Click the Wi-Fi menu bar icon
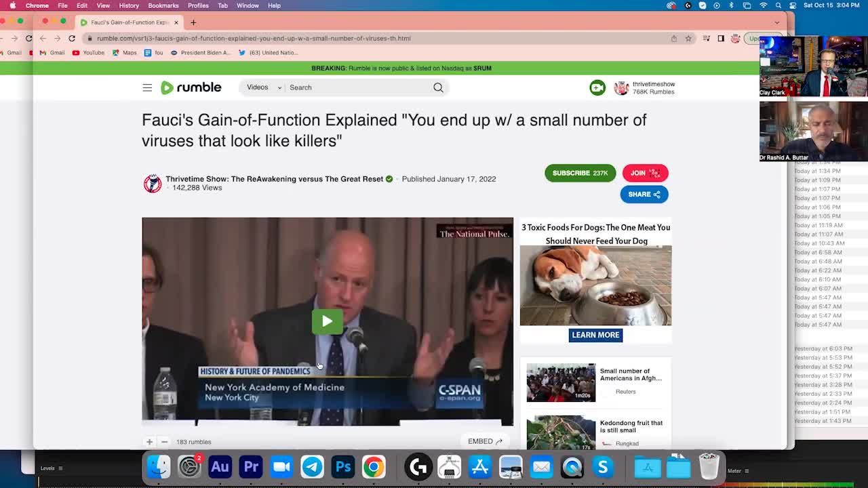 click(763, 5)
